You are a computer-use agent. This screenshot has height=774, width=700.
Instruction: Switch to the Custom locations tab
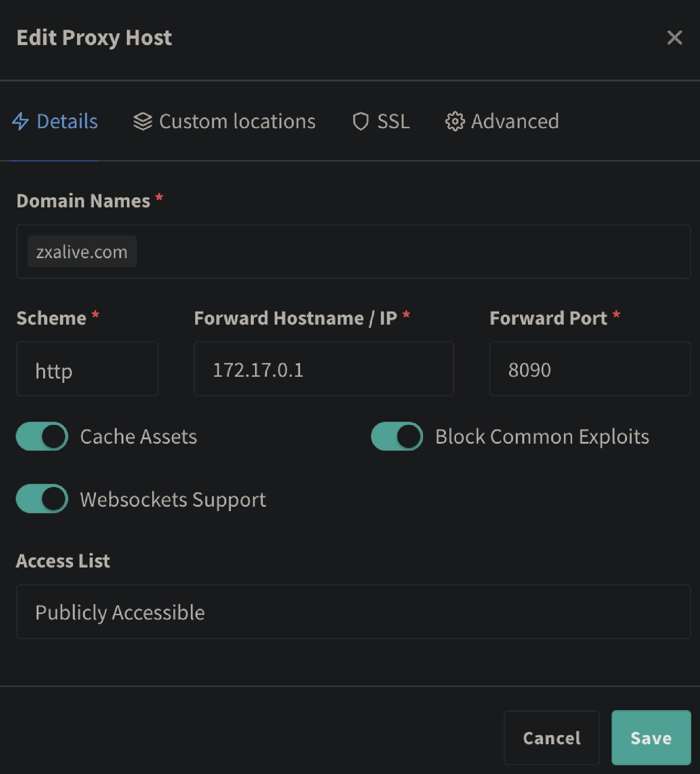pyautogui.click(x=237, y=122)
